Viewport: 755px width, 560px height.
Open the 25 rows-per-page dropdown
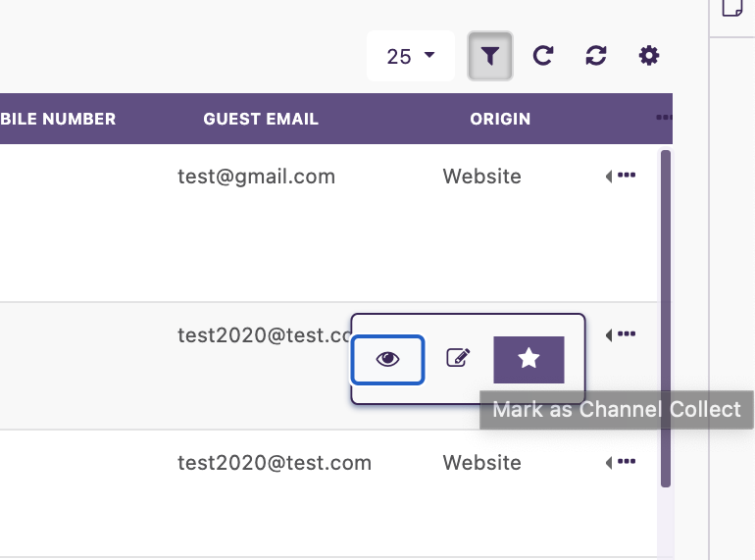pos(411,56)
